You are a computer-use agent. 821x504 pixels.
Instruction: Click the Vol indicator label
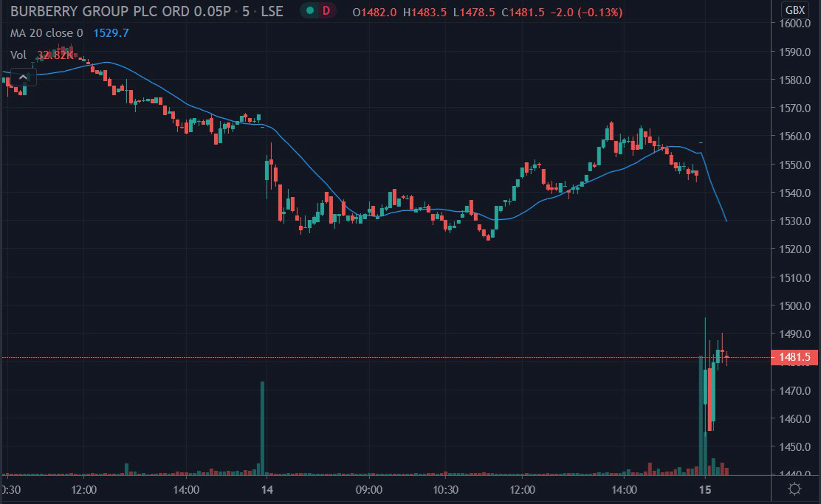pos(18,54)
